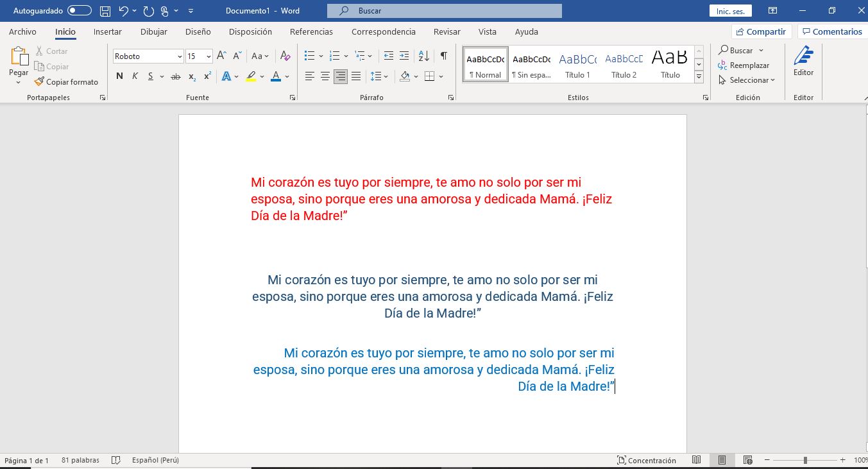Click the strikethrough text icon
Viewport: 868px width, 469px height.
tap(175, 76)
